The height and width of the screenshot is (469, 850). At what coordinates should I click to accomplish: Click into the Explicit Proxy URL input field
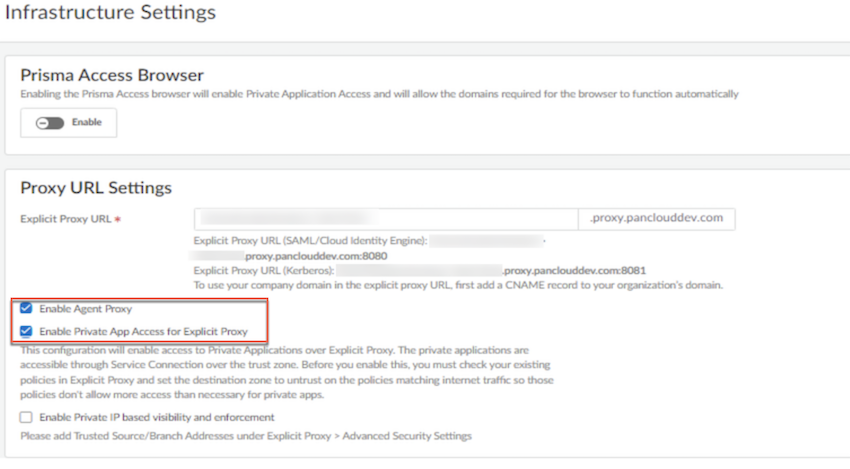(x=386, y=219)
